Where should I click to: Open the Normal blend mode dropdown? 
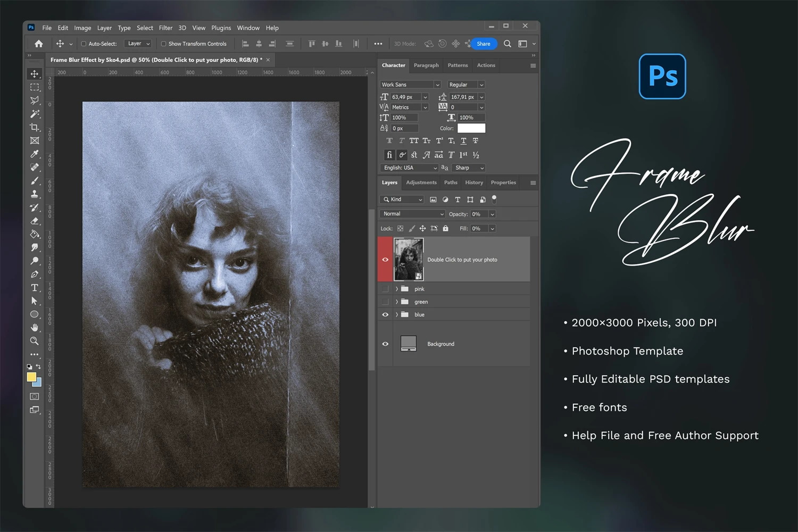[x=413, y=214]
